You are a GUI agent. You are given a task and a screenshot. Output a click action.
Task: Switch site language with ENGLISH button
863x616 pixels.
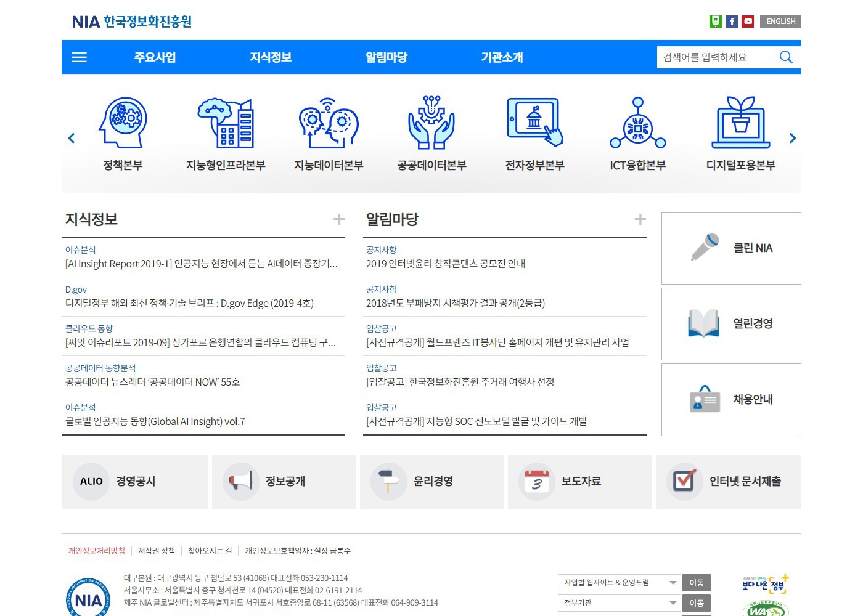[x=780, y=22]
